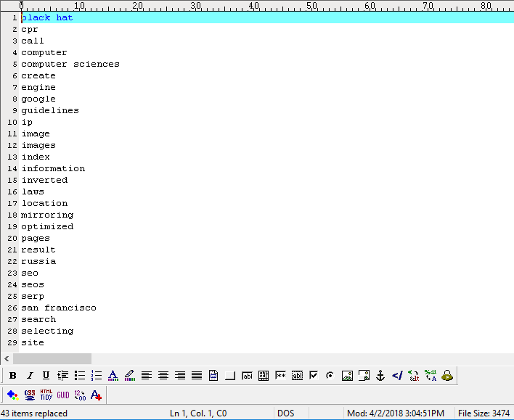Image resolution: width=514 pixels, height=420 pixels.
Task: Click the word 'engine' on line 7
Action: pos(38,87)
